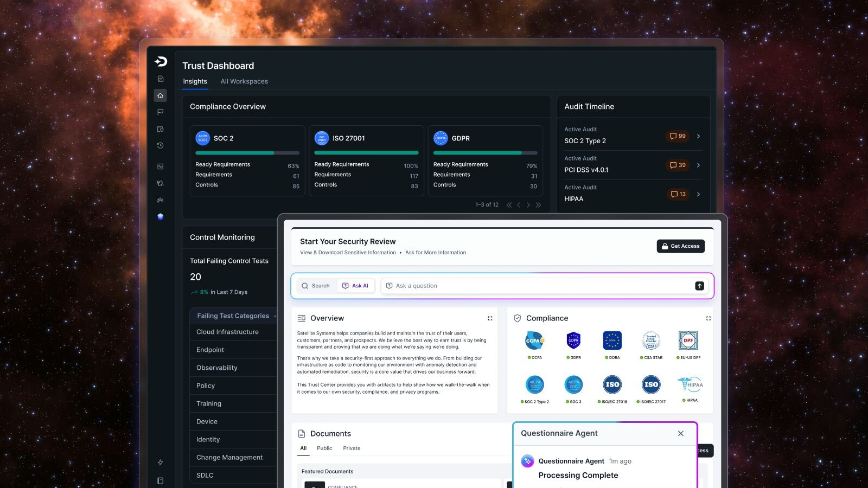Go to next page of compliance frameworks
Screen dimensions: 868x488
528,205
